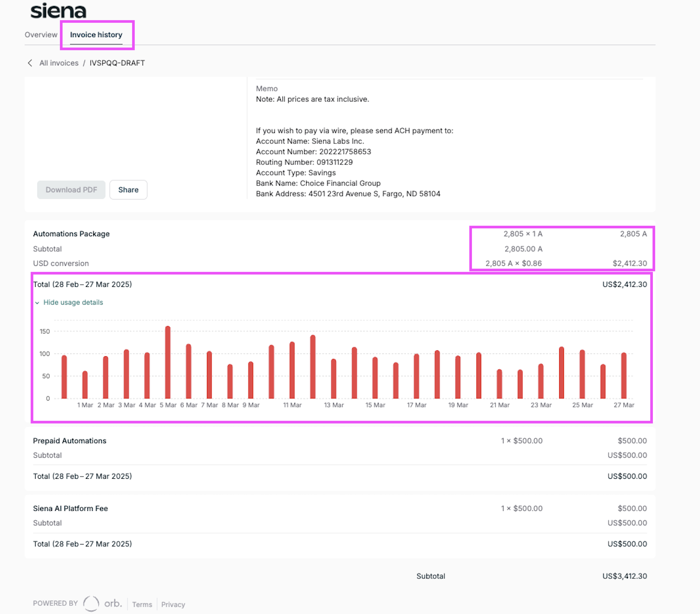Click the POWERED BY footer text
The height and width of the screenshot is (614, 700).
[55, 603]
